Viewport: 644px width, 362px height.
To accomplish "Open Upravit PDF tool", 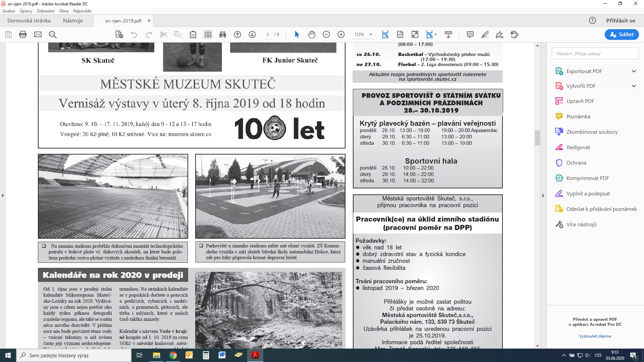I will (580, 101).
